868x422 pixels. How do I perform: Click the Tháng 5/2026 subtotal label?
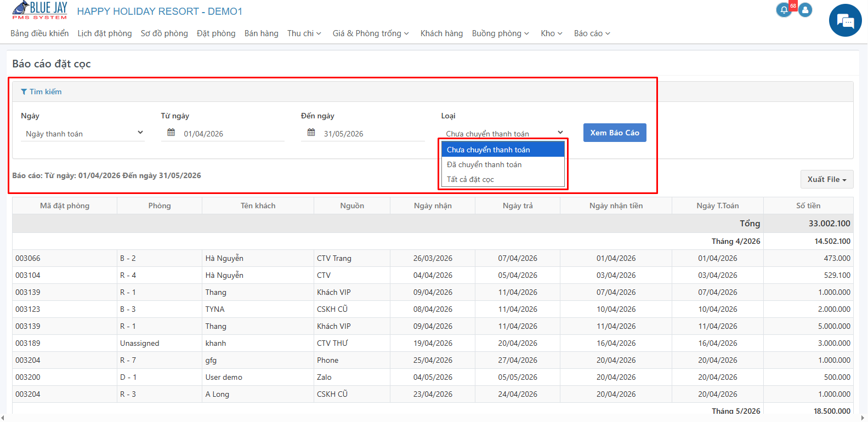[x=736, y=411]
